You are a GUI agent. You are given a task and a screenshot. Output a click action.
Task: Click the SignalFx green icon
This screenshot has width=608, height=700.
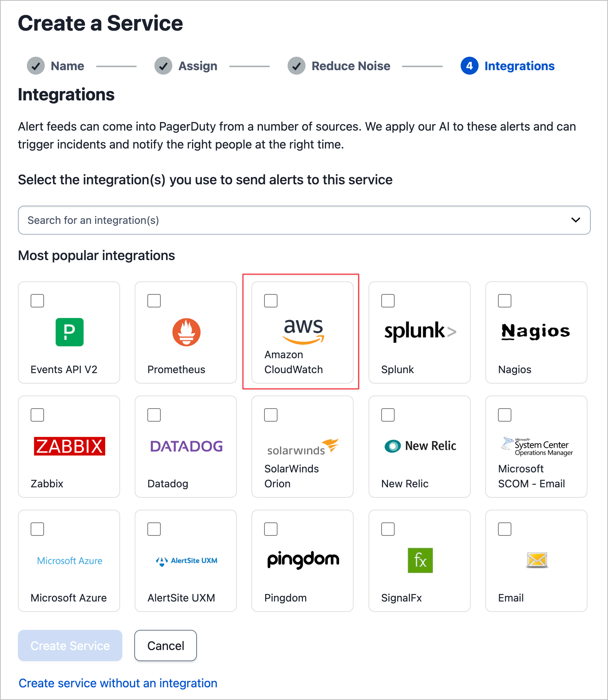point(420,560)
